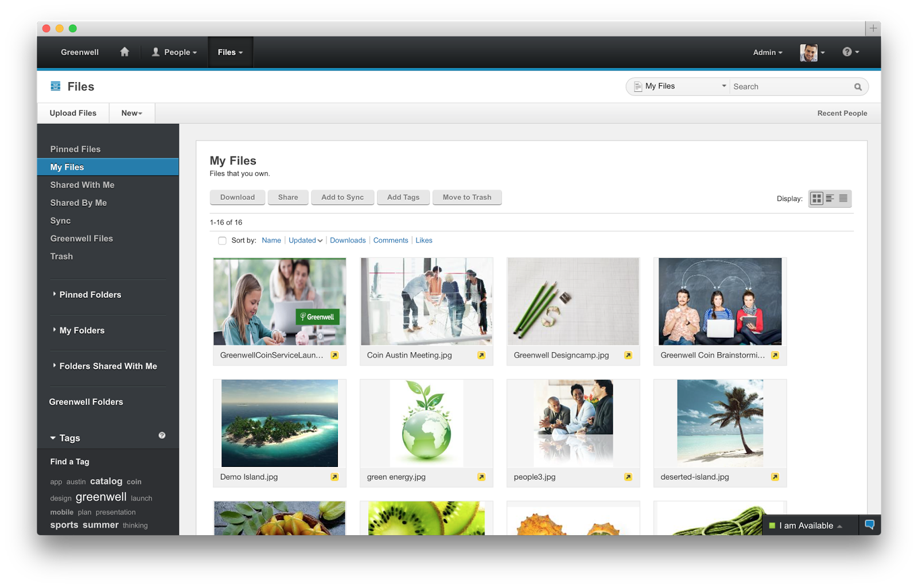
Task: Pin the people3.jpg file
Action: [628, 477]
